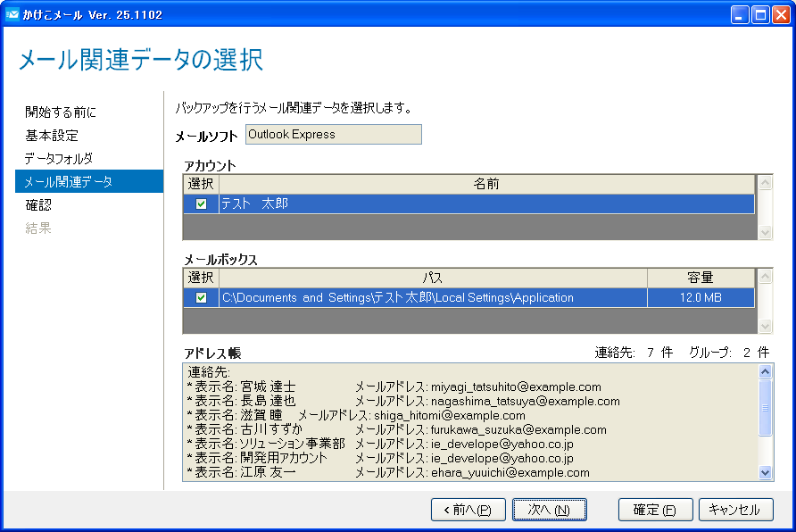Click the account table 選択 column header

tap(201, 184)
